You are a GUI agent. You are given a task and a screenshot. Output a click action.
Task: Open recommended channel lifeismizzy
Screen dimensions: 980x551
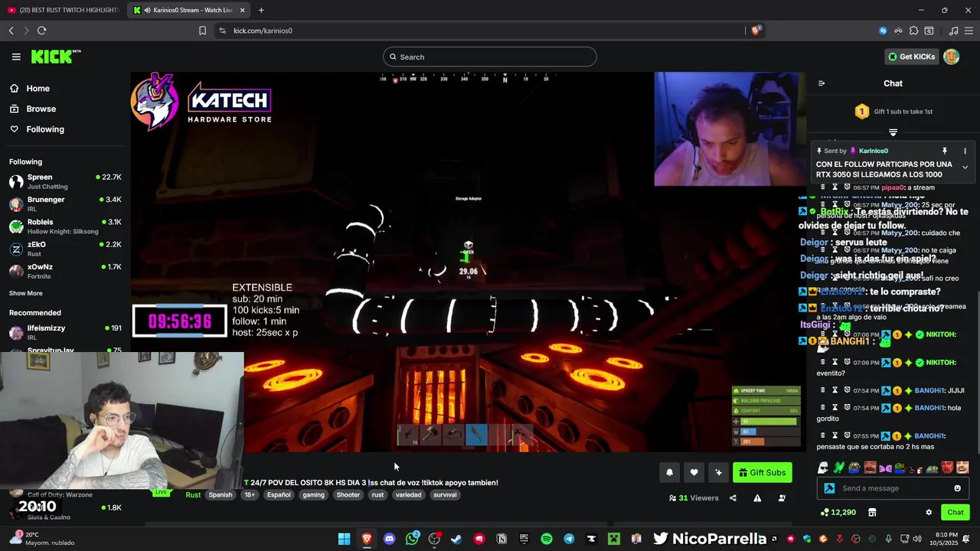[65, 332]
